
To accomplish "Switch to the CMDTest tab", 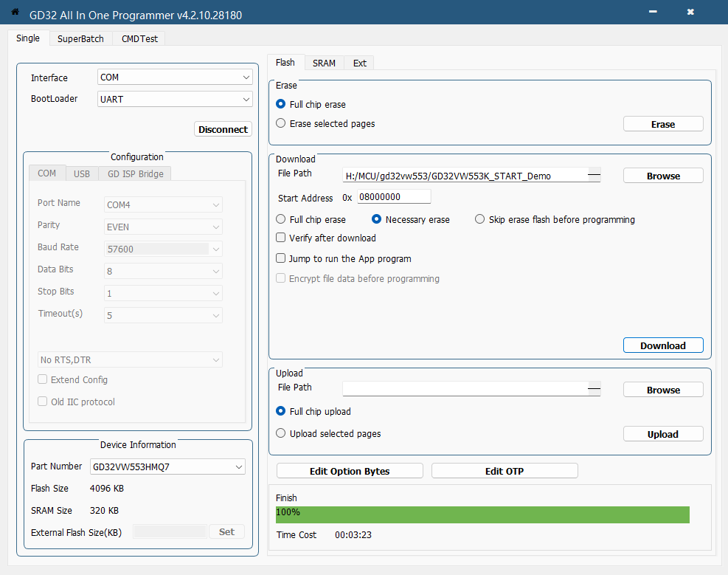I will pos(140,38).
